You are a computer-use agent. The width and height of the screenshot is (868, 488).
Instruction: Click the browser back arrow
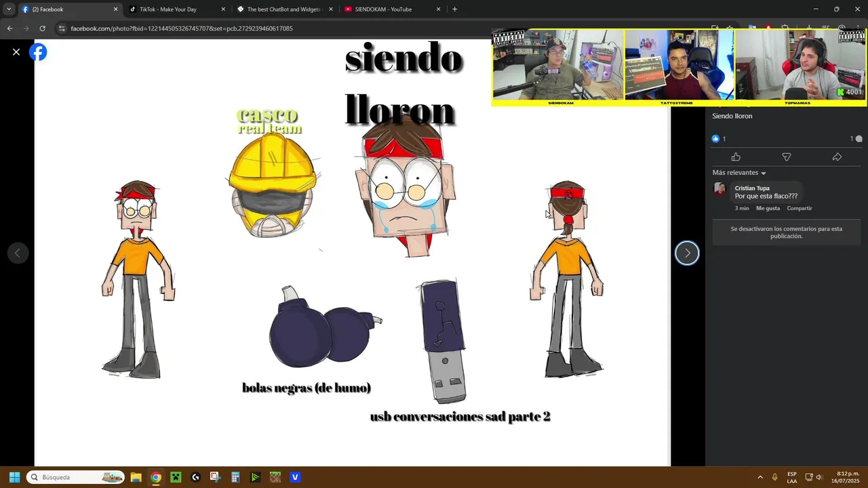(9, 28)
